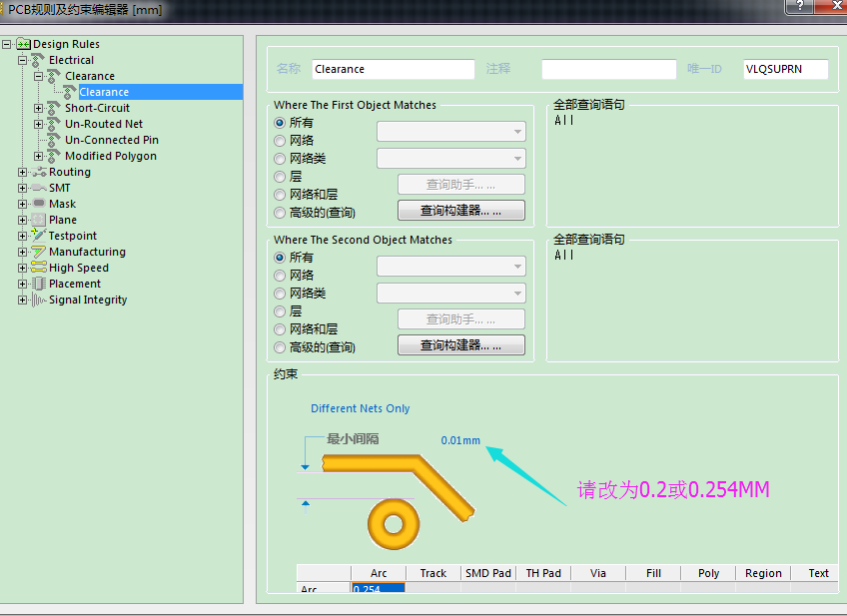Select 网络 radio in first object matches
This screenshot has width=847, height=616.
[x=280, y=141]
